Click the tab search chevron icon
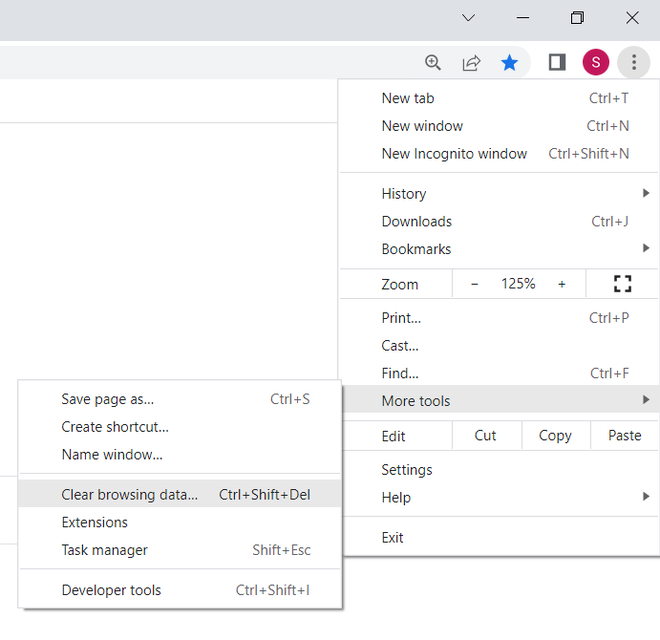This screenshot has height=640, width=660. 468,18
